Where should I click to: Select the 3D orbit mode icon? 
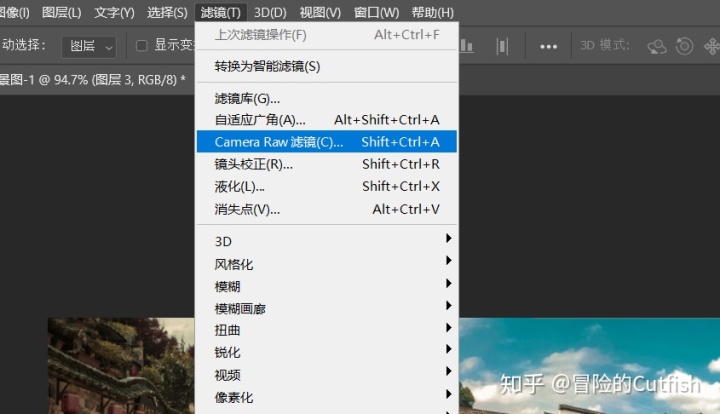[x=657, y=46]
